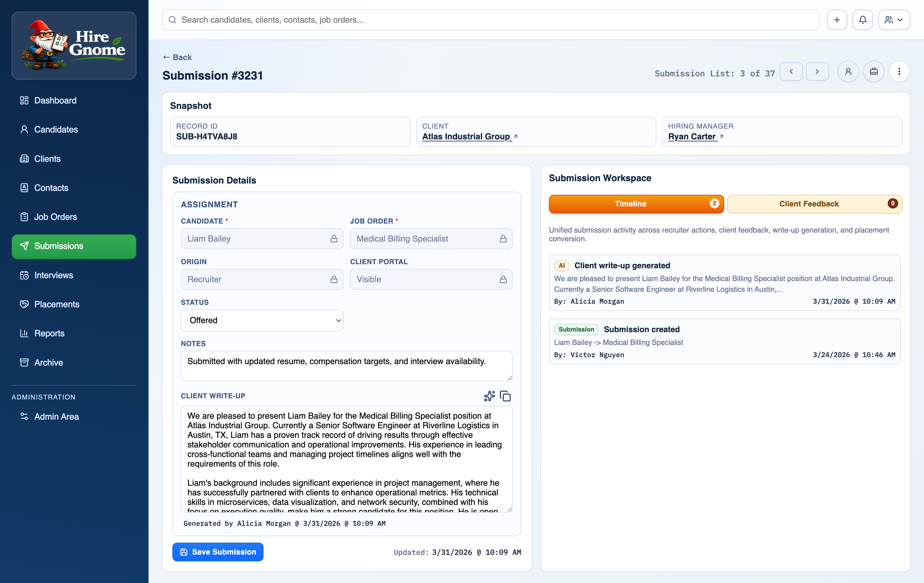The width and height of the screenshot is (924, 583).
Task: Open the Ryan Carter hiring manager link
Action: coord(692,137)
